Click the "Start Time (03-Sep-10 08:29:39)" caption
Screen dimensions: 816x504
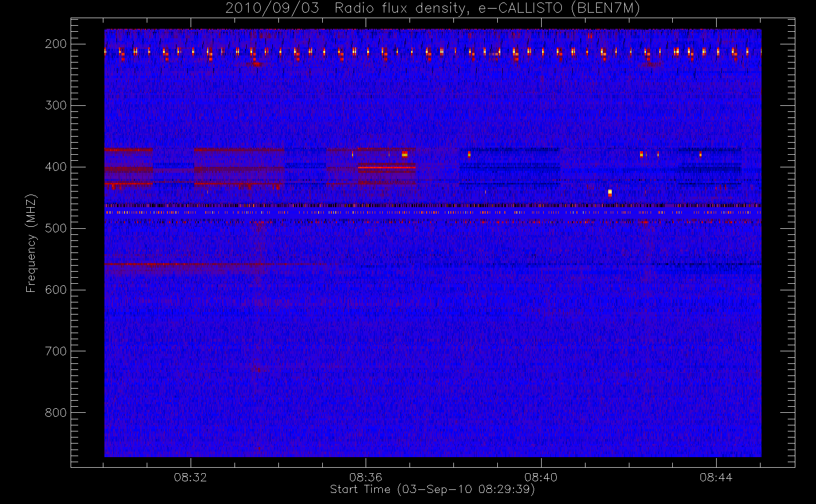tap(433, 489)
